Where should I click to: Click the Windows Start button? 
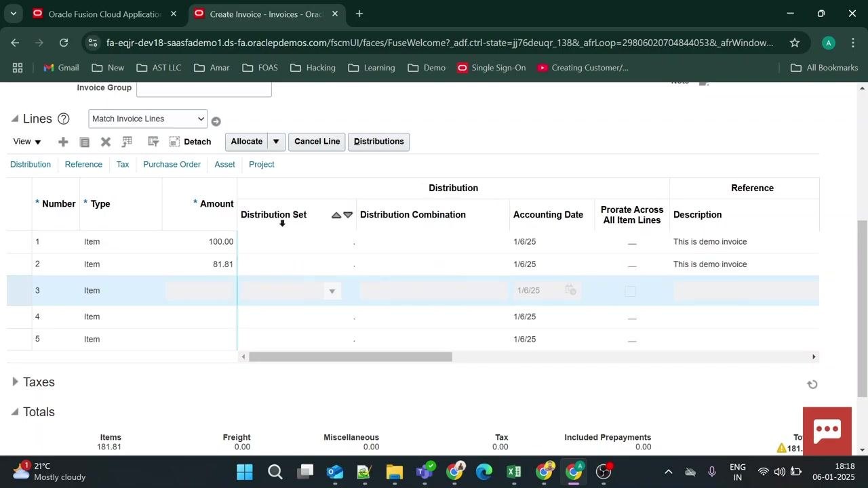pyautogui.click(x=245, y=472)
